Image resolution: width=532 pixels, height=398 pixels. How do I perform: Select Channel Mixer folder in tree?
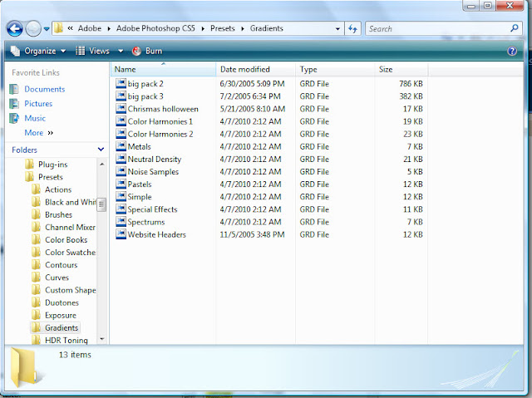(x=70, y=227)
